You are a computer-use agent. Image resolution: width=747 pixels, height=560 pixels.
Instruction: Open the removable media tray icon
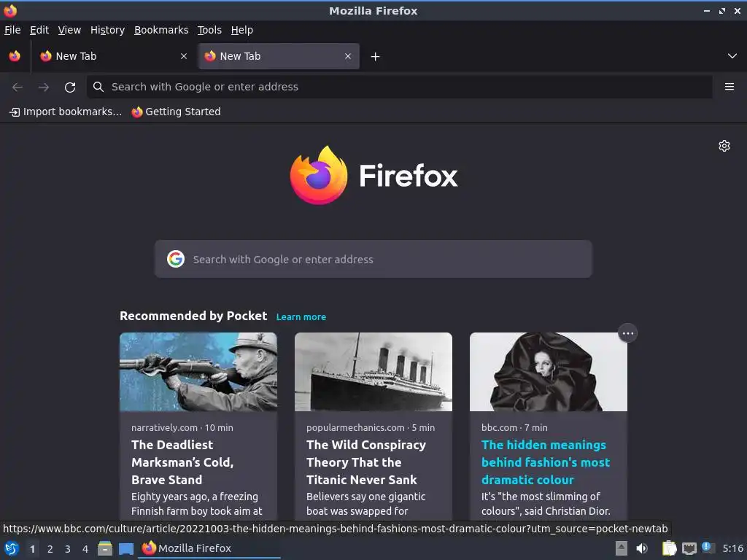click(622, 548)
